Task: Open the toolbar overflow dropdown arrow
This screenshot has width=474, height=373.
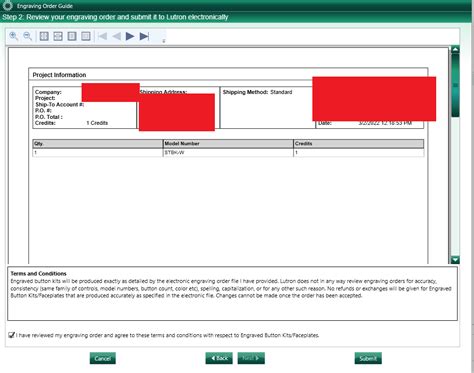Action: pos(164,41)
